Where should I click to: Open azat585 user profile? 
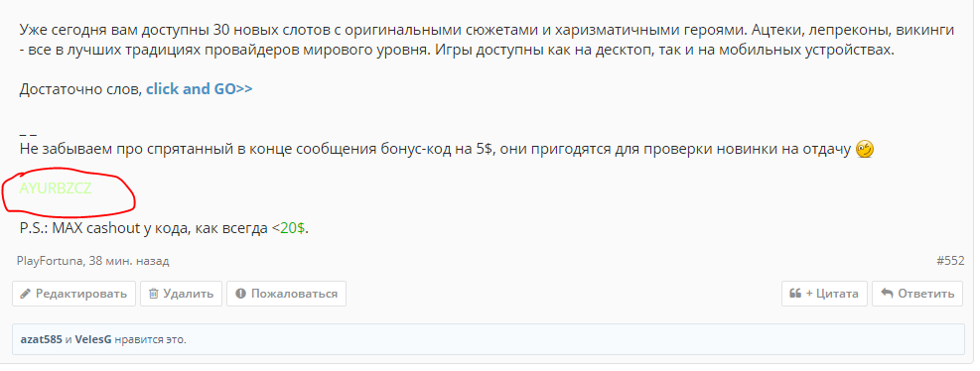click(x=42, y=340)
